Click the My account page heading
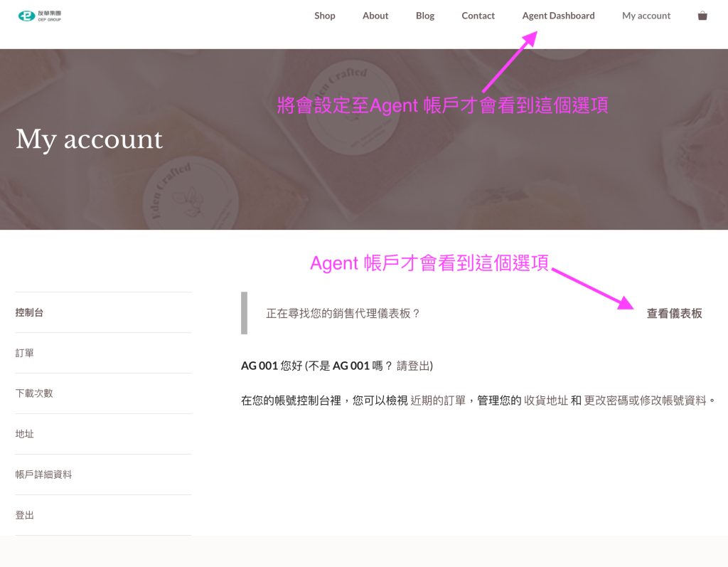 coord(90,139)
